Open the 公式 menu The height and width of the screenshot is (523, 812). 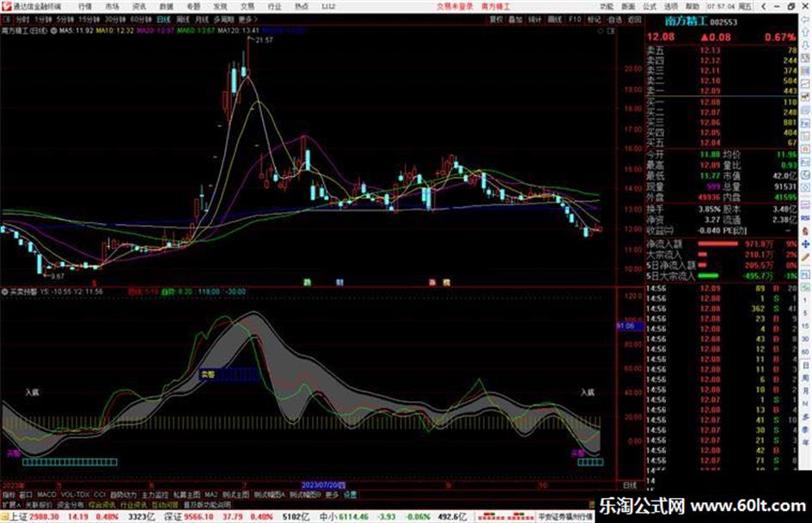point(650,6)
